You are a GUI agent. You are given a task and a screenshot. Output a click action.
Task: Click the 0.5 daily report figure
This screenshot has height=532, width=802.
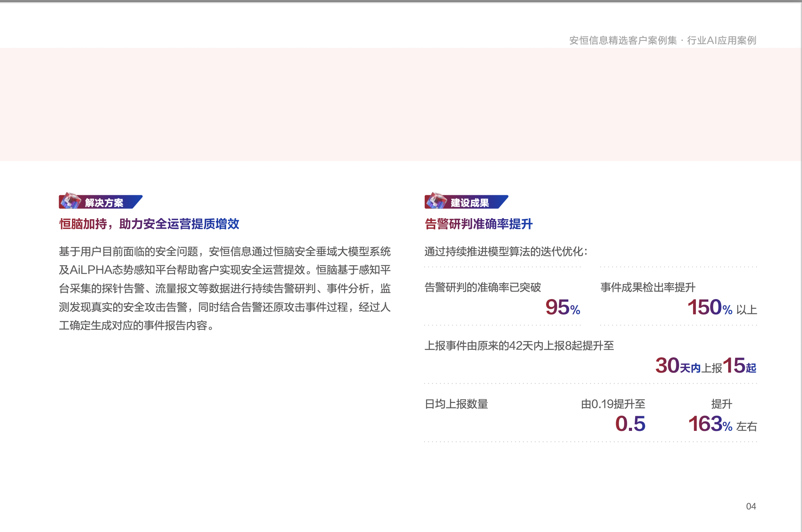click(631, 423)
